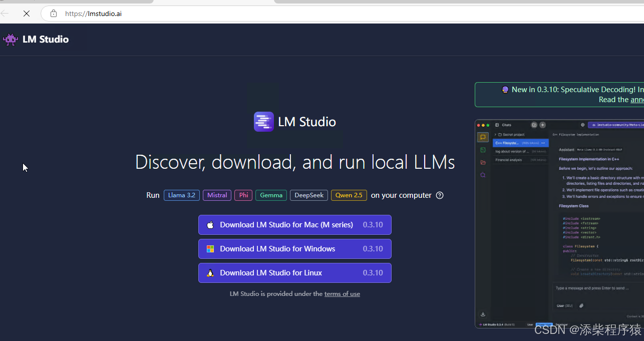Download LM Studio for Windows
Screen dimensions: 644x341
295,249
